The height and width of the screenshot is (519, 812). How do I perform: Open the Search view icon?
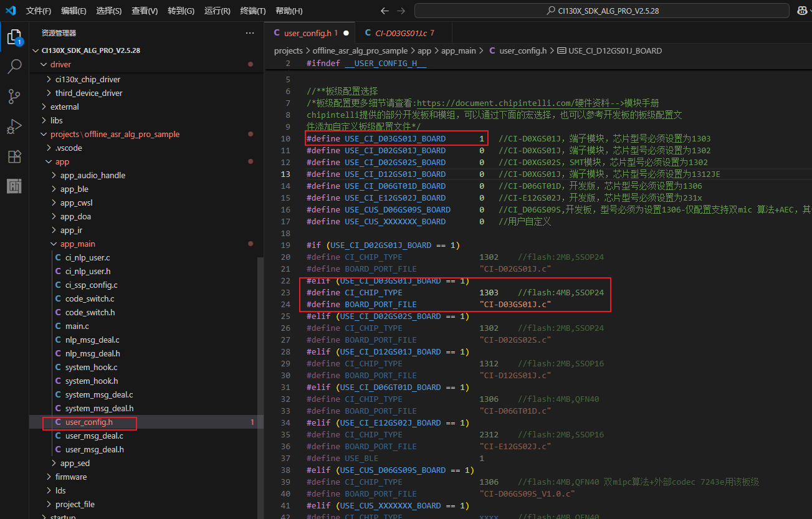click(14, 66)
